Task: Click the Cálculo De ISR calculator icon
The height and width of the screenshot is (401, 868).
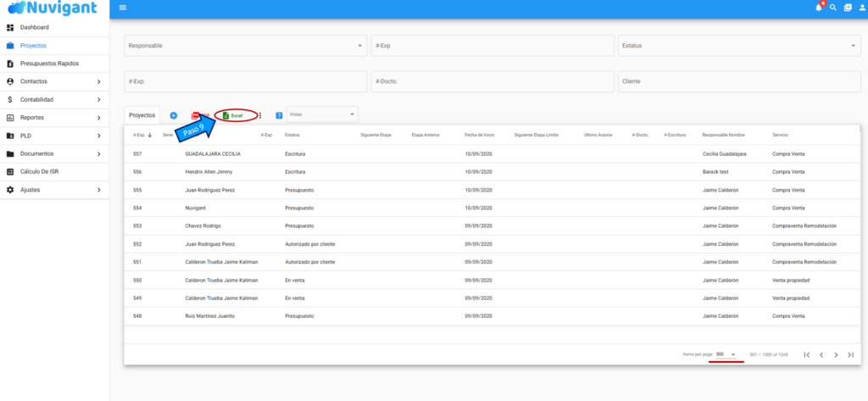Action: pyautogui.click(x=10, y=172)
